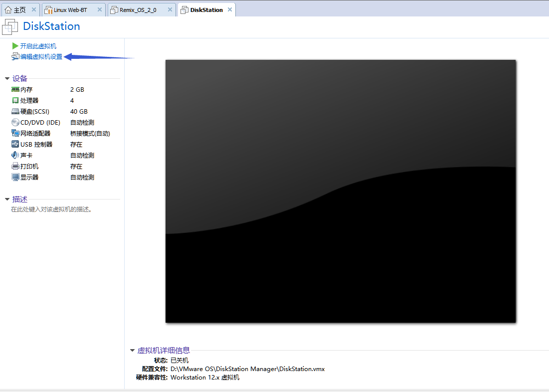Image resolution: width=549 pixels, height=392 pixels.
Task: Click the 设备 section heading text
Action: pos(19,78)
